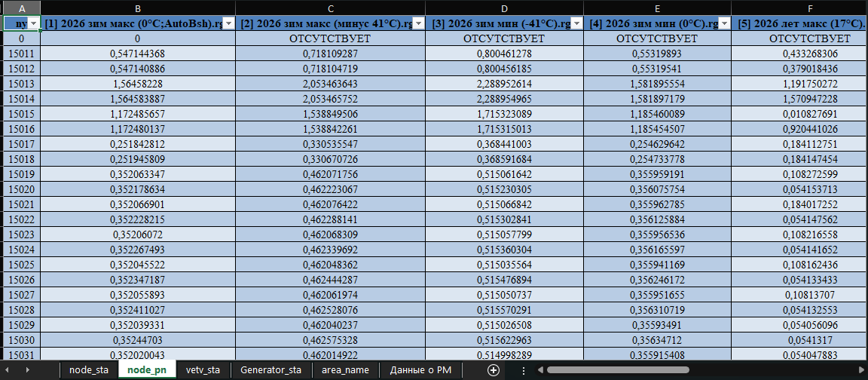Open filter for '[3] 2026 зим мин (-41°C)'
This screenshot has height=380, width=868.
(x=576, y=24)
